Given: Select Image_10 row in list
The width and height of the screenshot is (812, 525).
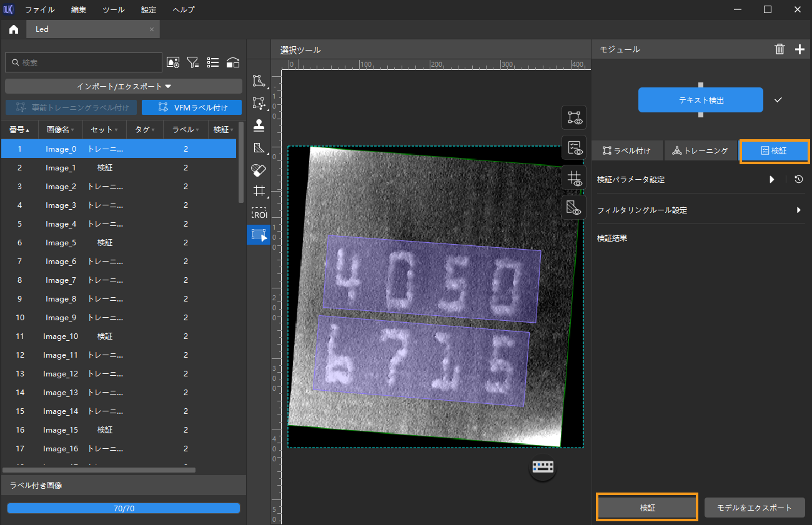Looking at the screenshot, I should (119, 336).
